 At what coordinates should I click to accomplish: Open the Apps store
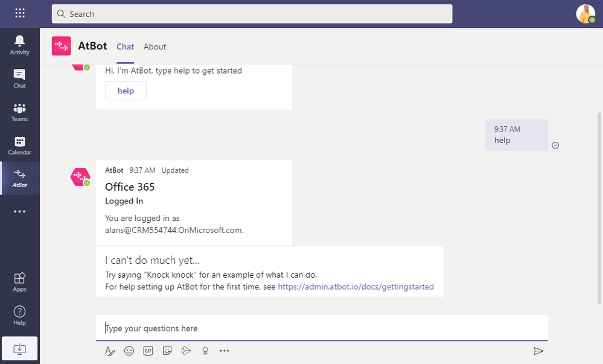(x=19, y=283)
